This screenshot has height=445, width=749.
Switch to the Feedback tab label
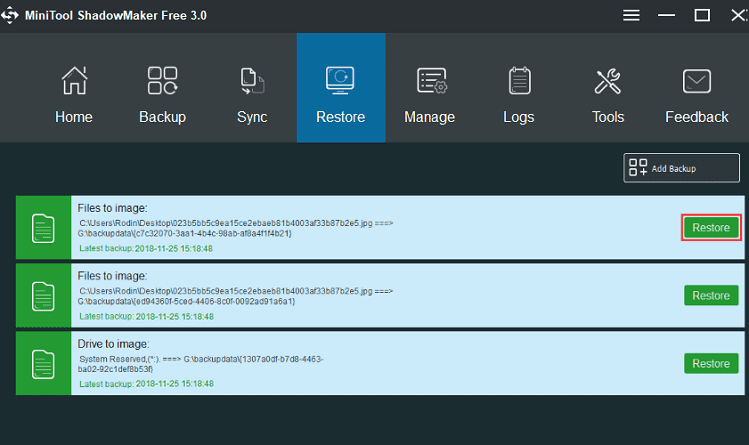pyautogui.click(x=696, y=117)
